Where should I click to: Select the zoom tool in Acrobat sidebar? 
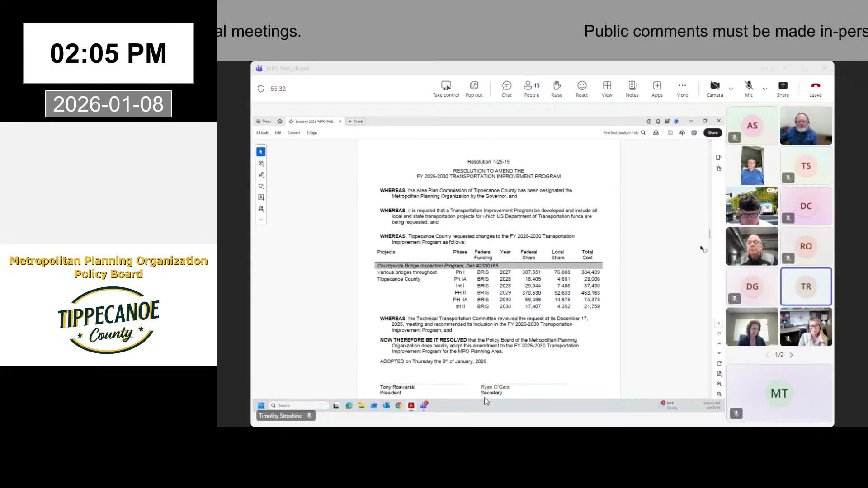click(261, 163)
